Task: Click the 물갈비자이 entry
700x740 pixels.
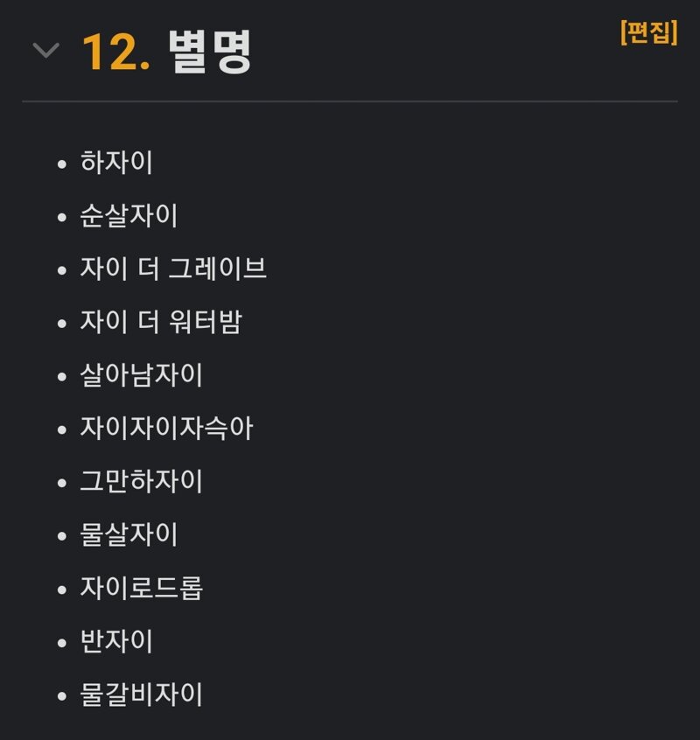Action: pos(141,695)
